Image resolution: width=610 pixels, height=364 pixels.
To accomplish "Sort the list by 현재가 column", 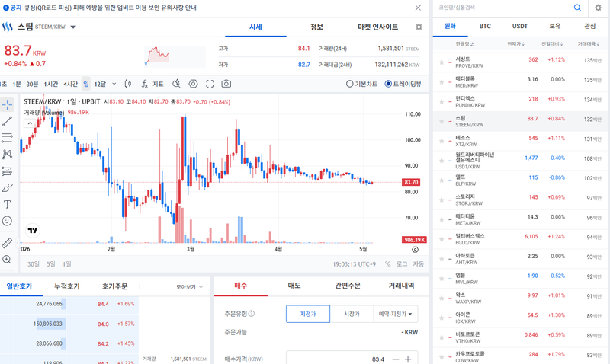I will (x=515, y=44).
